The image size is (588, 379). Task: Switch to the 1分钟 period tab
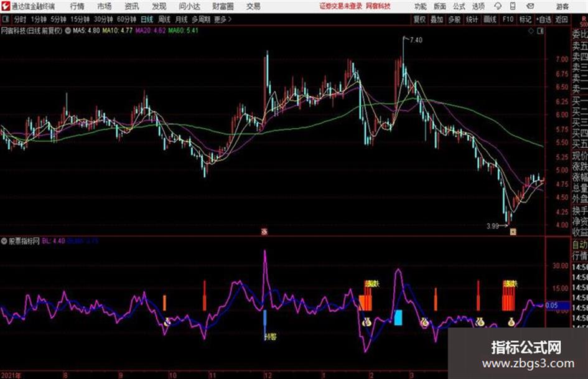(x=38, y=19)
